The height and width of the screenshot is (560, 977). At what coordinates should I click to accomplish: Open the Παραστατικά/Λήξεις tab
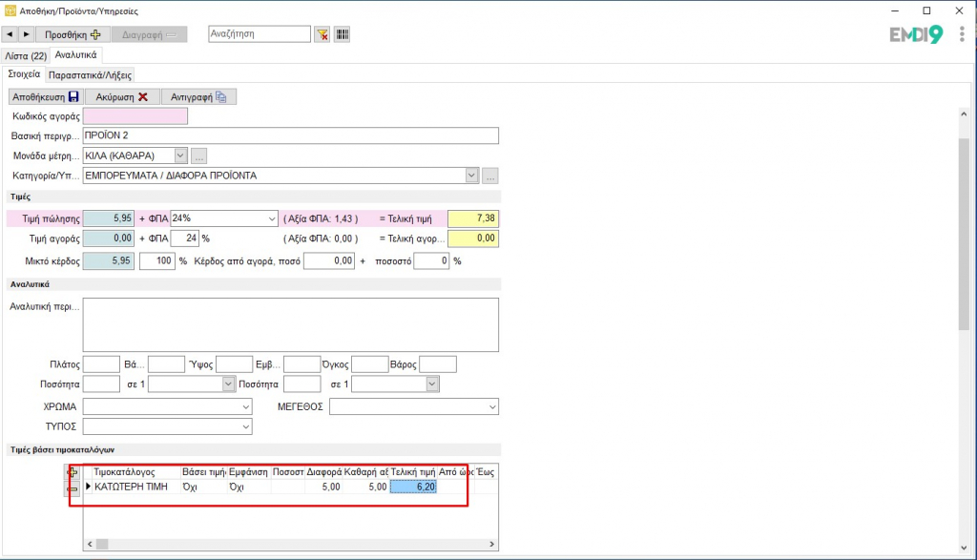[x=92, y=74]
